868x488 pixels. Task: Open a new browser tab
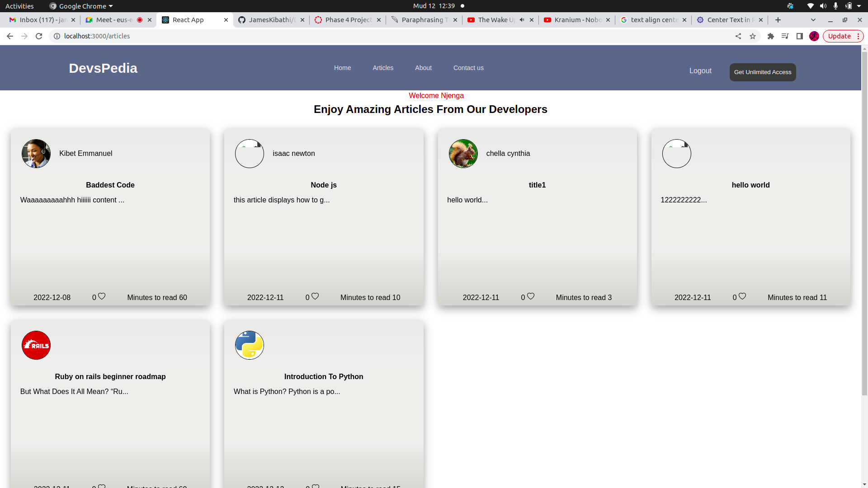click(778, 20)
